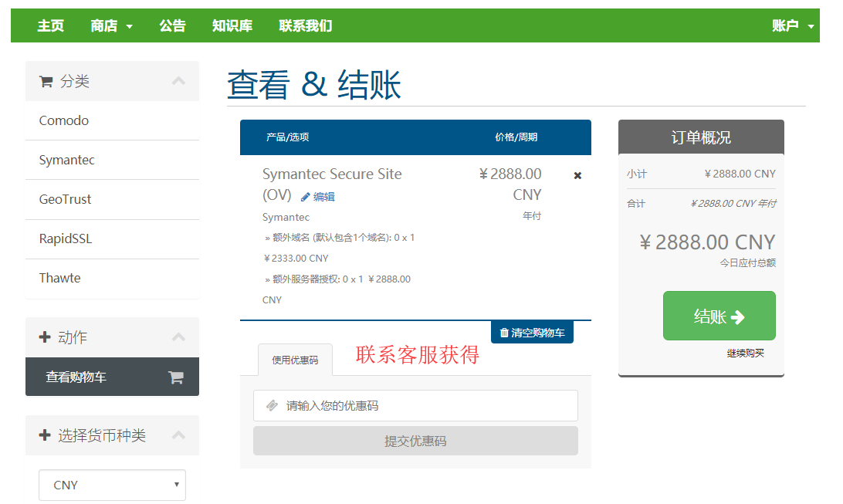Click the cart icon in 查看购物车 row
This screenshot has width=843, height=504.
176,377
